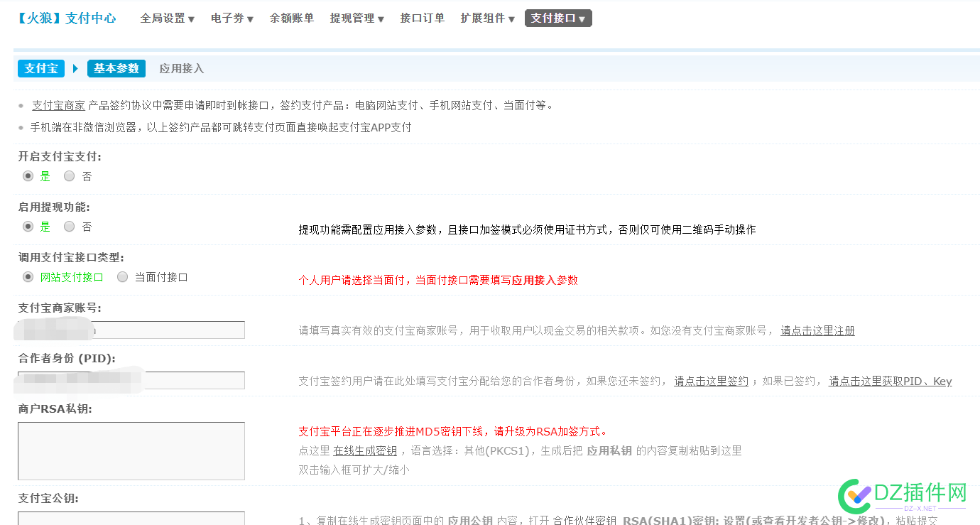980x525 pixels.
Task: Open the 全局设置 dropdown menu
Action: click(x=167, y=18)
